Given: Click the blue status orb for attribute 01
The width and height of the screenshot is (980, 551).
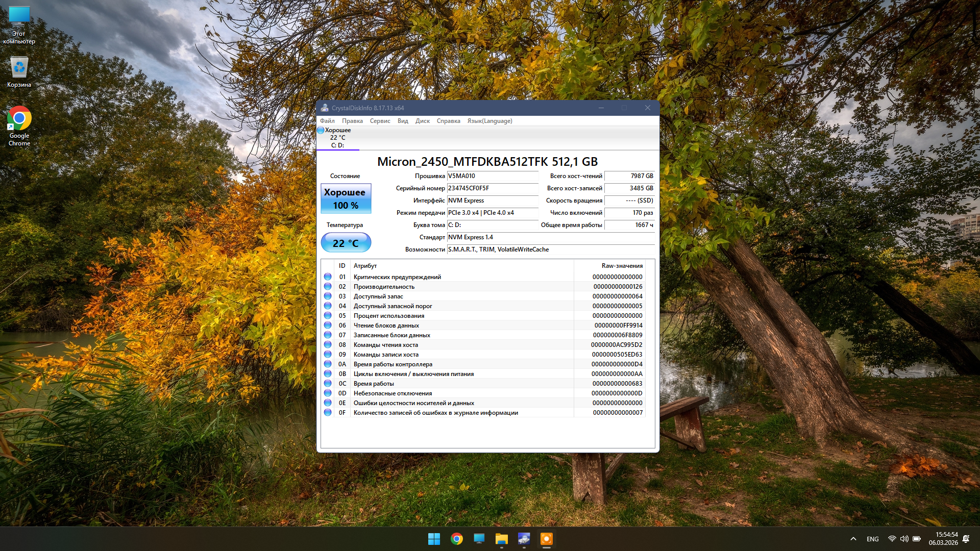Looking at the screenshot, I should 328,277.
